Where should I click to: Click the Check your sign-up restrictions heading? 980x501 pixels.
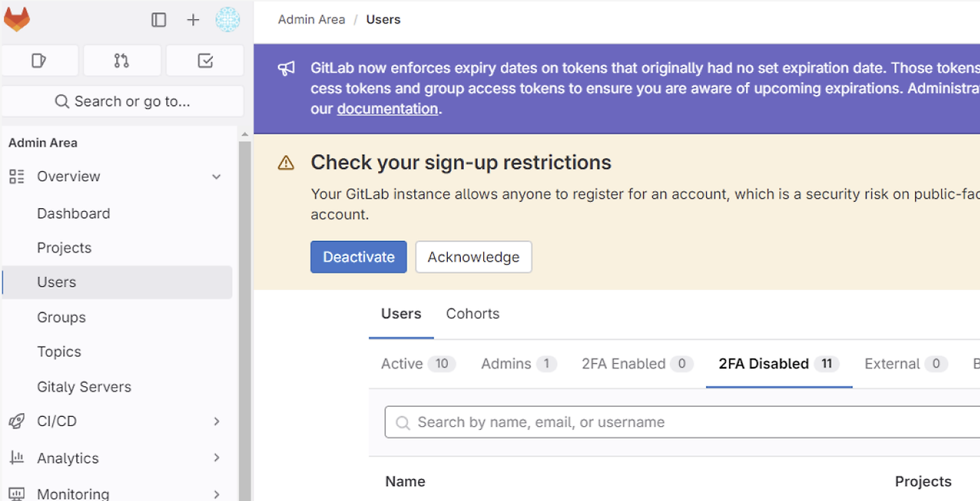461,162
